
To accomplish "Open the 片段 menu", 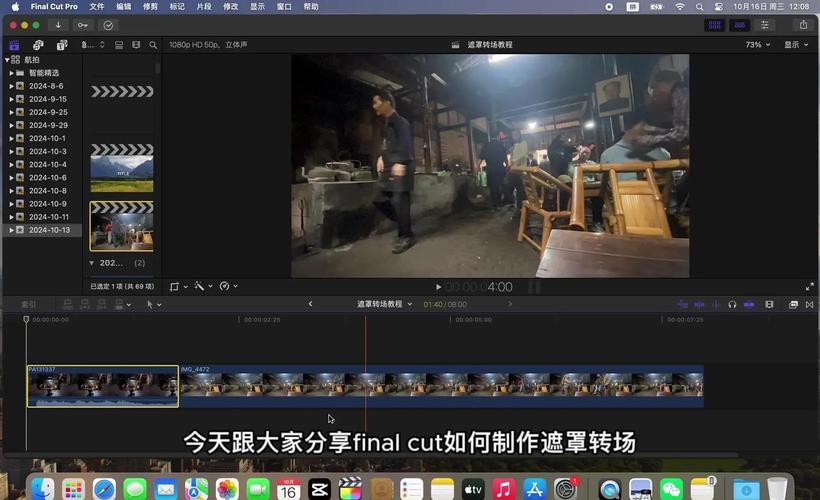I will point(204,7).
